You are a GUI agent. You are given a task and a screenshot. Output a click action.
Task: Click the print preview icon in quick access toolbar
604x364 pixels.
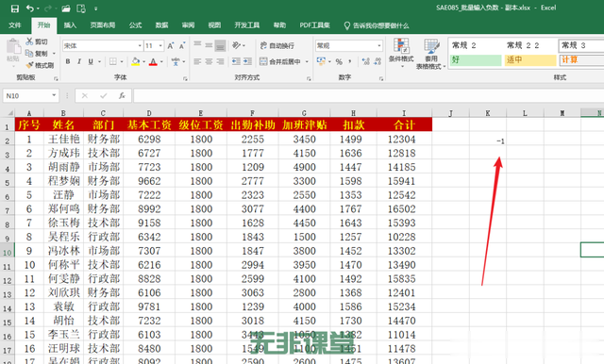(81, 8)
